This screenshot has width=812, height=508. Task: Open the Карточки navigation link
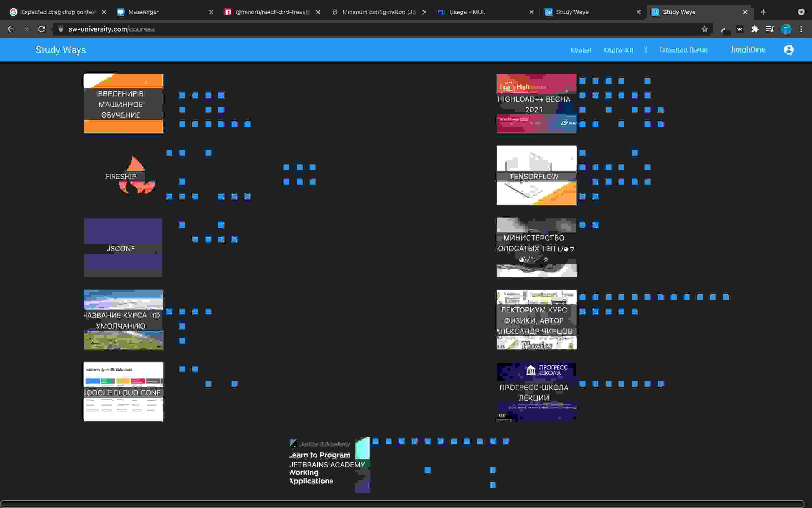point(619,50)
